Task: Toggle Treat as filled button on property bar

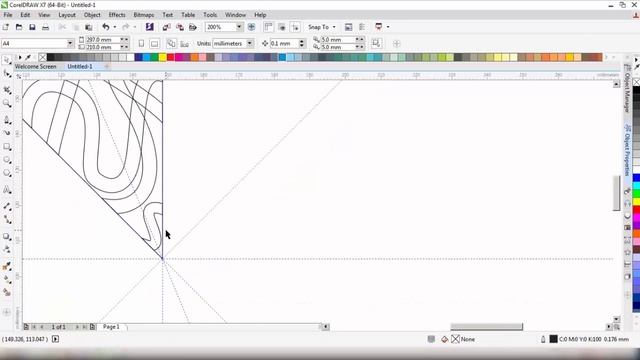Action: point(376,43)
